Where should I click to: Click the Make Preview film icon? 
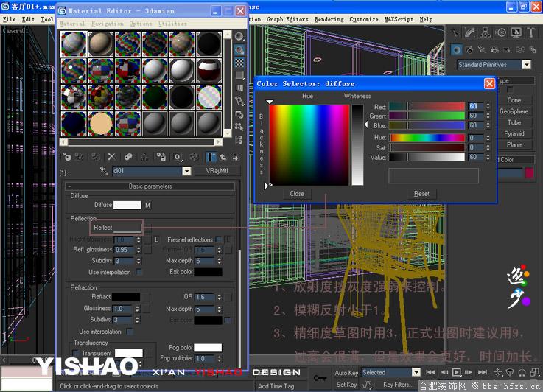(239, 101)
